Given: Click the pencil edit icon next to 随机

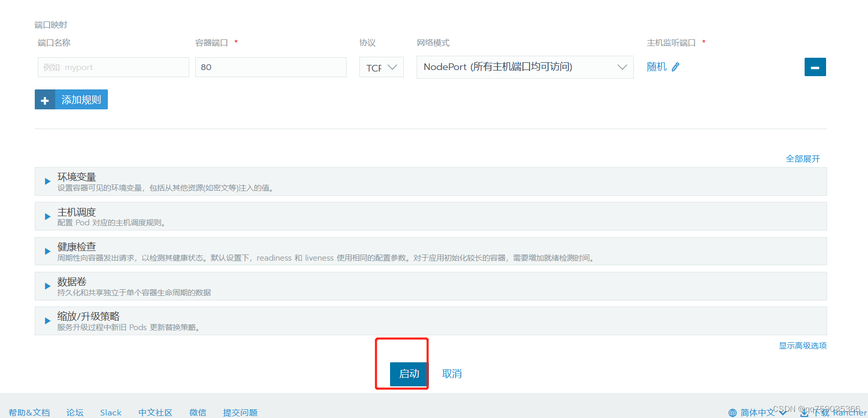Looking at the screenshot, I should [675, 67].
